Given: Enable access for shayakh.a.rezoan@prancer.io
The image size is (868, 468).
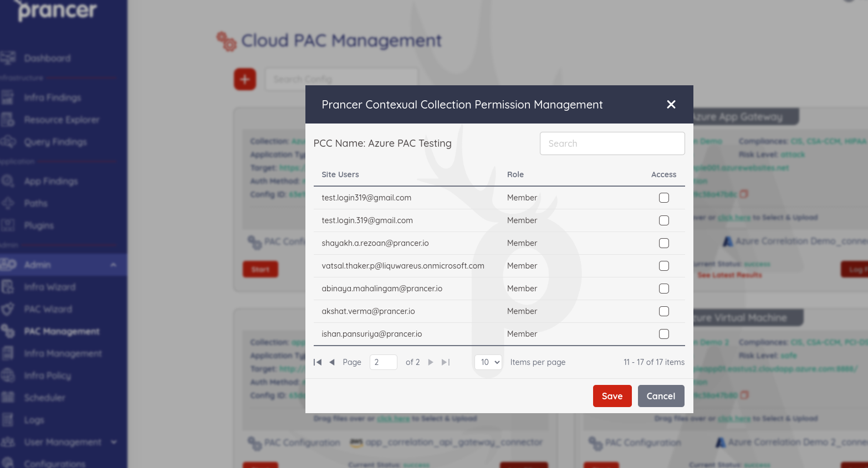Looking at the screenshot, I should point(664,243).
